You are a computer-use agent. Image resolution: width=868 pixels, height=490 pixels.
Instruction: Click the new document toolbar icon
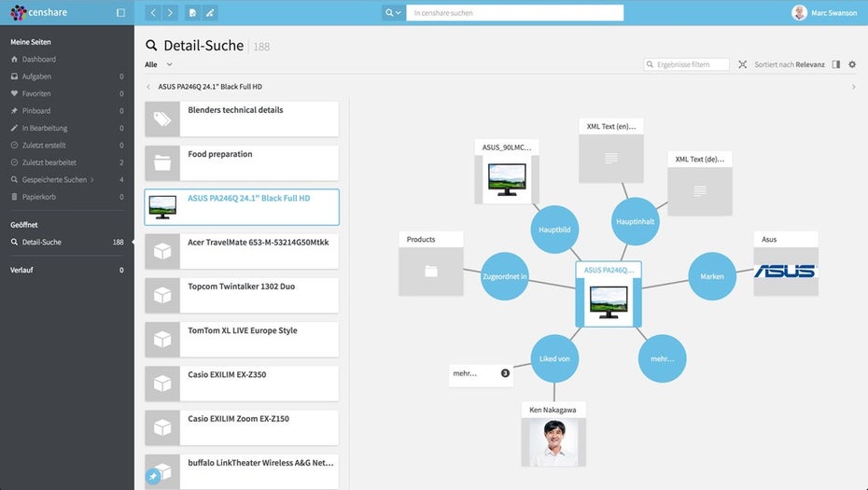pyautogui.click(x=192, y=13)
